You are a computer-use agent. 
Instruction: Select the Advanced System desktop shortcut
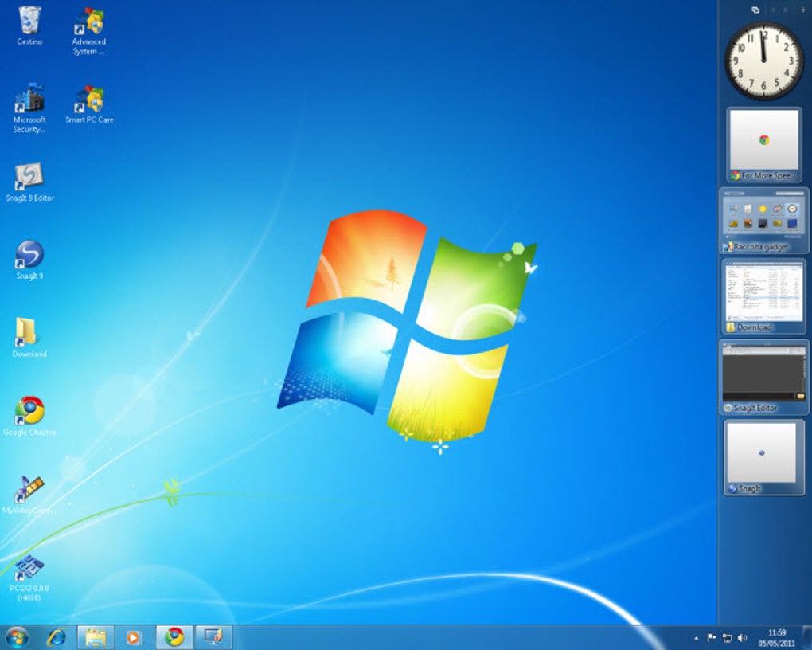88,30
